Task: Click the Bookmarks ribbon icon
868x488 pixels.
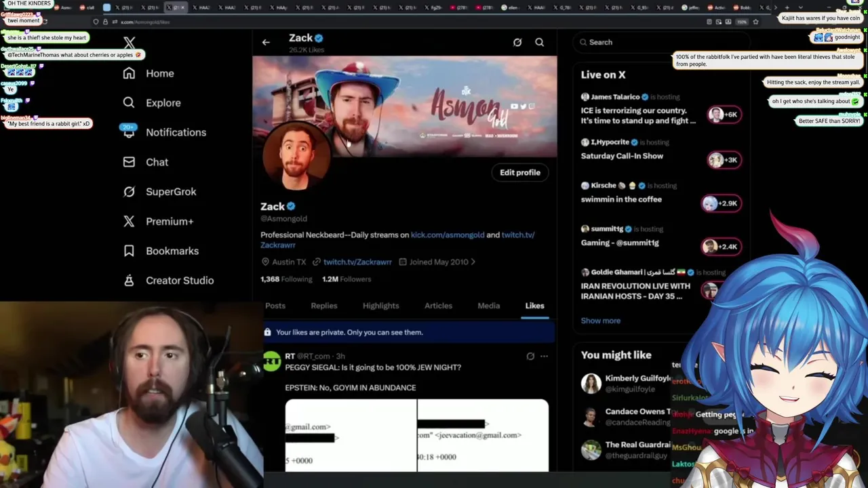Action: [x=129, y=251]
